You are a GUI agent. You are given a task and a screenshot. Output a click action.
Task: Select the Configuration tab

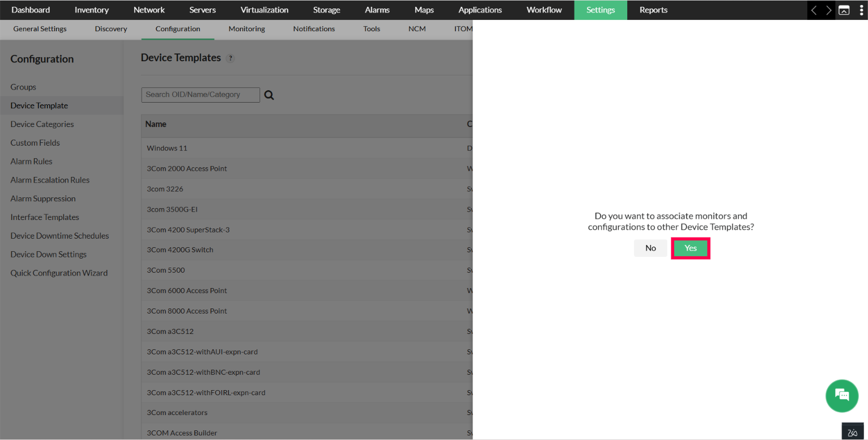[x=178, y=29]
